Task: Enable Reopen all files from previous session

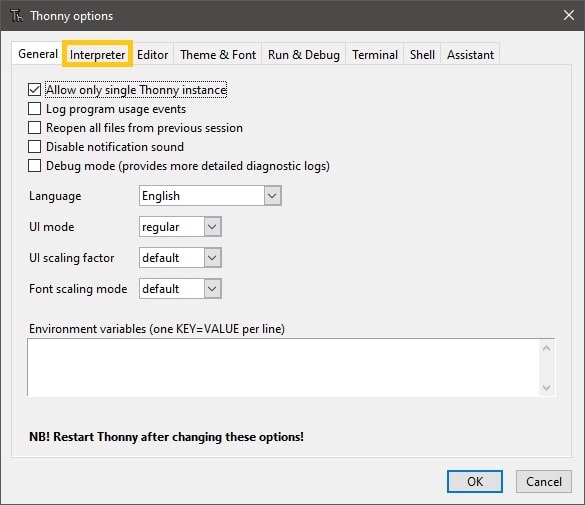Action: click(34, 128)
